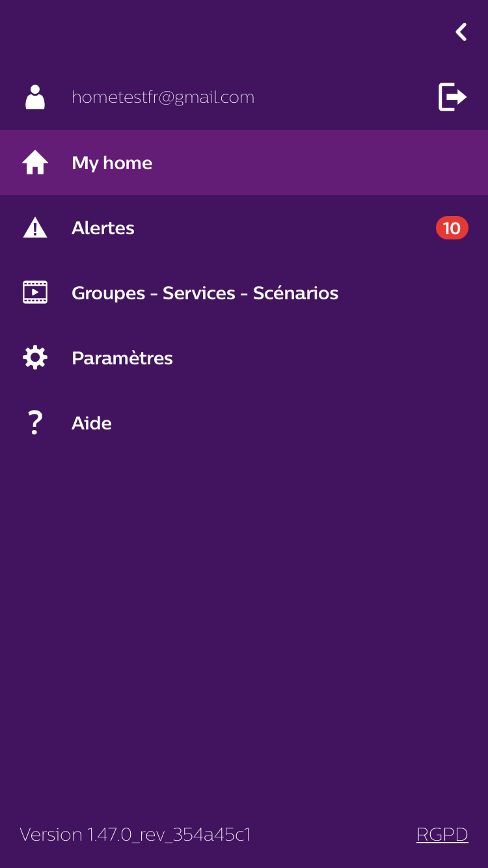This screenshot has height=868, width=488.
Task: Click the house icon for My home
Action: click(35, 163)
